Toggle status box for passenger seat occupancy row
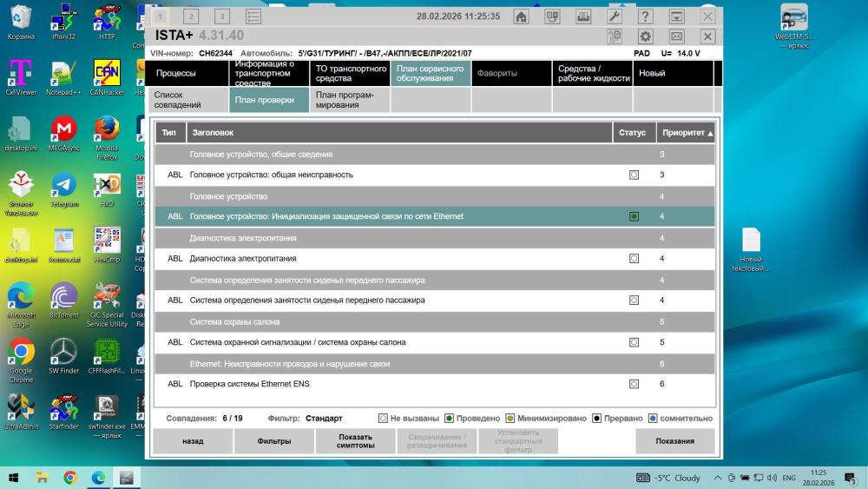868x489 pixels. pyautogui.click(x=634, y=301)
